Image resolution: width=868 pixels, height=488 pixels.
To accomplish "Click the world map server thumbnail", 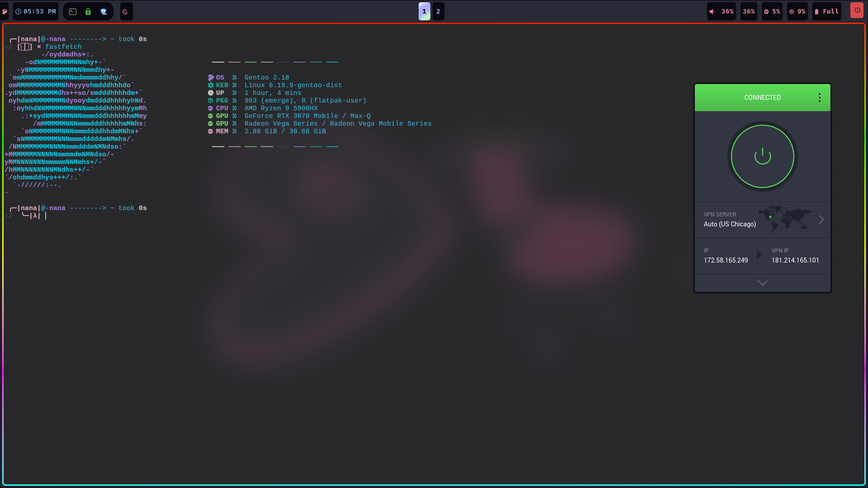I will point(785,219).
